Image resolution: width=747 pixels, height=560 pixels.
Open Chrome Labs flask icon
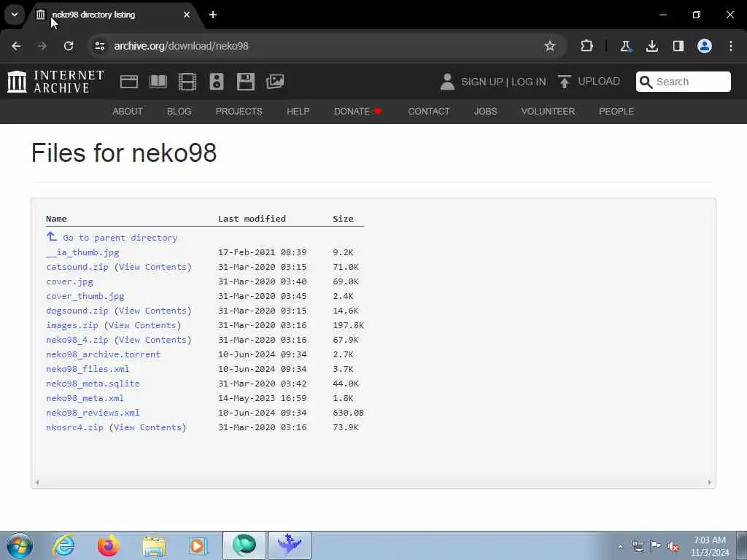(625, 46)
